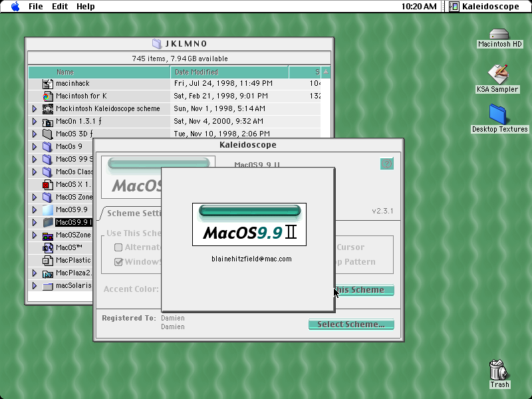Click the MacOSZone folder icon
Viewport: 532px width, 399px height.
click(48, 235)
